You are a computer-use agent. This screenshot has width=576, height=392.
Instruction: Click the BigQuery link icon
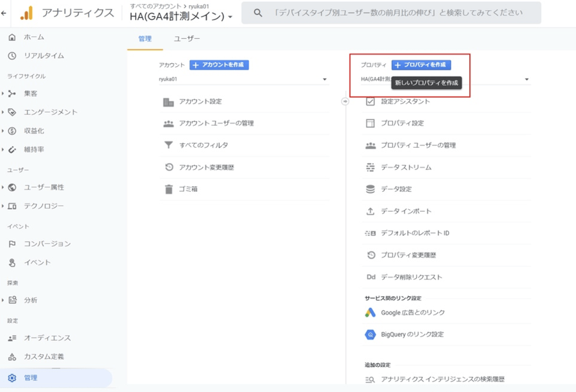click(x=370, y=334)
